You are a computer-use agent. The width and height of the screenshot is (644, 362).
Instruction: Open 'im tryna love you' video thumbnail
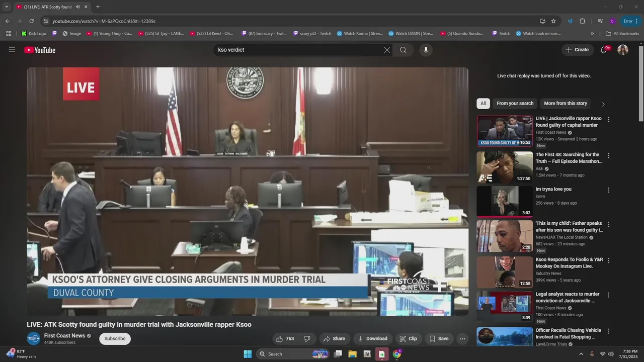pyautogui.click(x=505, y=202)
